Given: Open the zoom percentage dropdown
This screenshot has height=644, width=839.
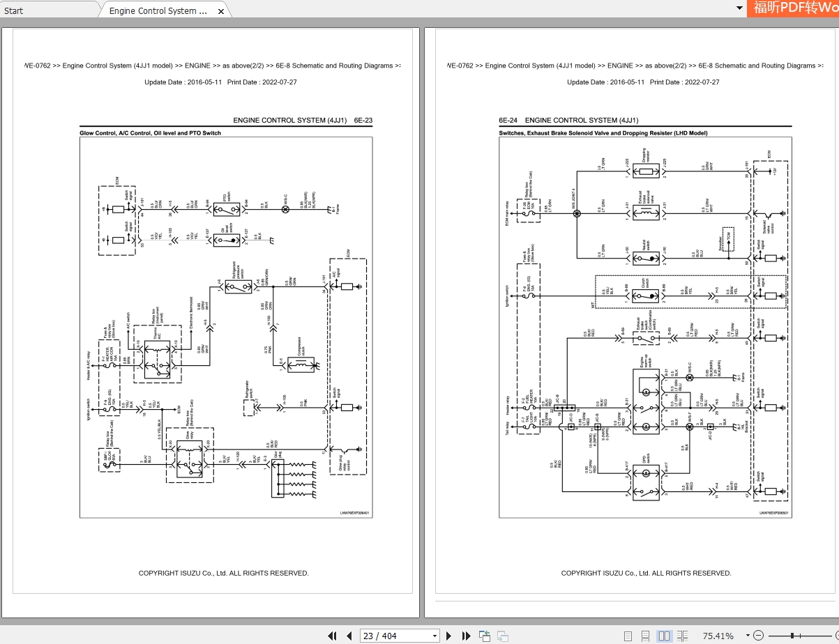Looking at the screenshot, I should (748, 636).
